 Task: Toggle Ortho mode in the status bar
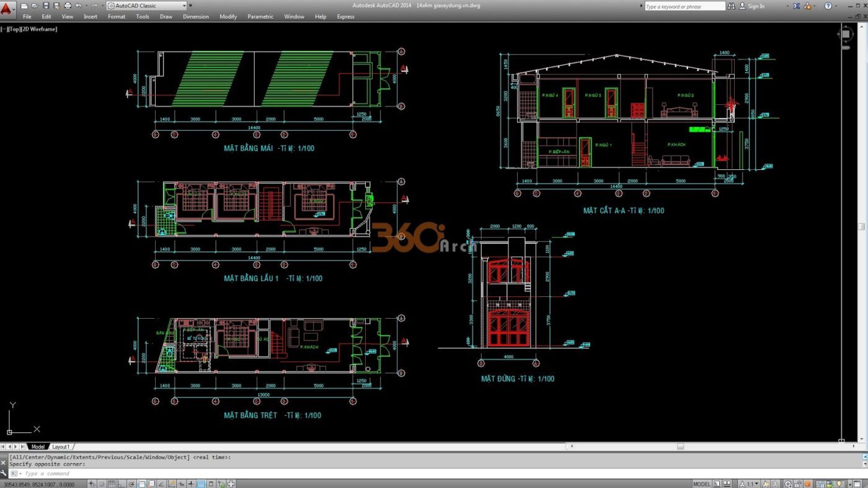coord(122,483)
